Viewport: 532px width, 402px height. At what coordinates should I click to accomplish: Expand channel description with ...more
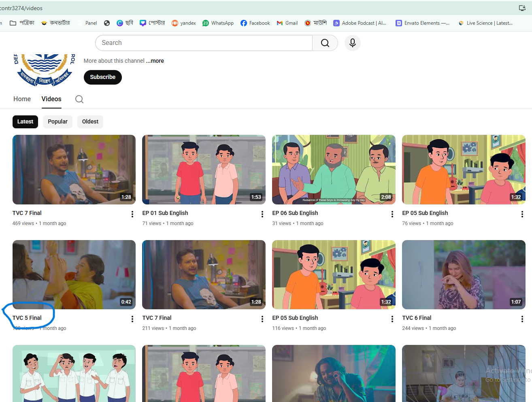pos(155,61)
